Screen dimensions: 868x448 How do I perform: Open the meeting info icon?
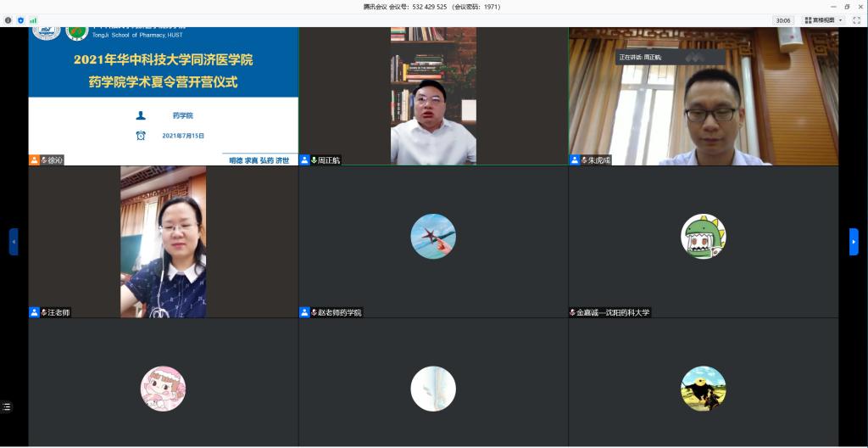[x=8, y=20]
